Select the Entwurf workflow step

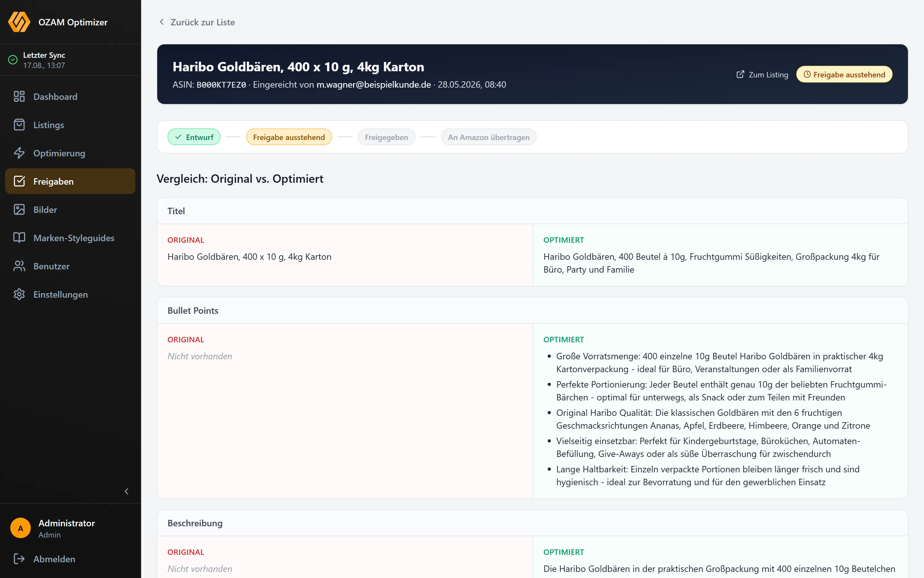(194, 137)
